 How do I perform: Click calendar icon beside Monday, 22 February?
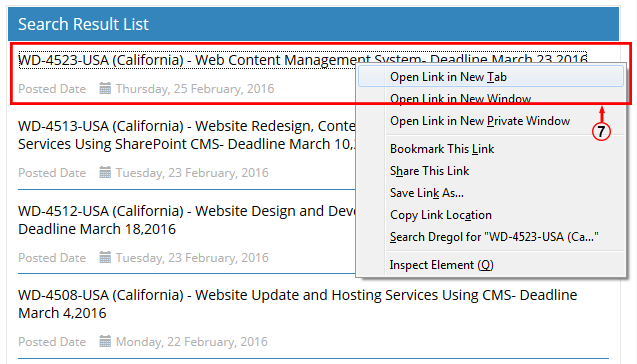(x=105, y=341)
